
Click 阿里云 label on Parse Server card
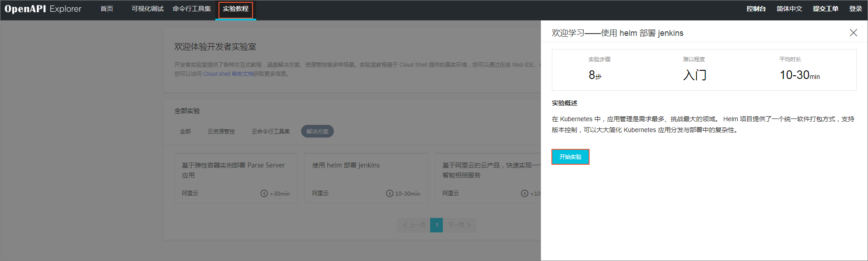[x=190, y=193]
